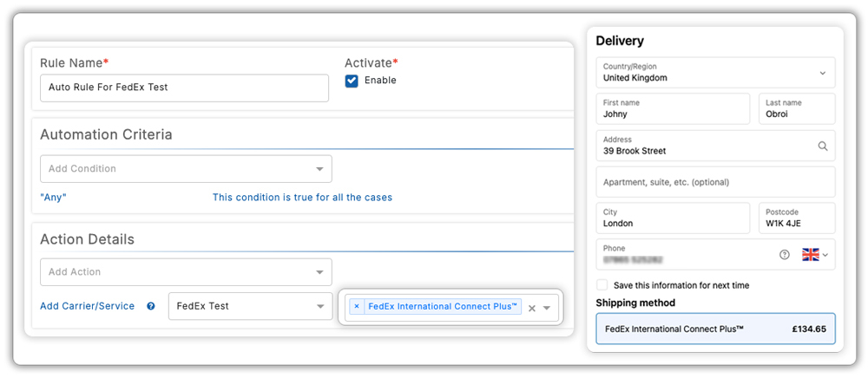Click the Apartment, suite, etc. field
The width and height of the screenshot is (868, 378).
click(716, 182)
